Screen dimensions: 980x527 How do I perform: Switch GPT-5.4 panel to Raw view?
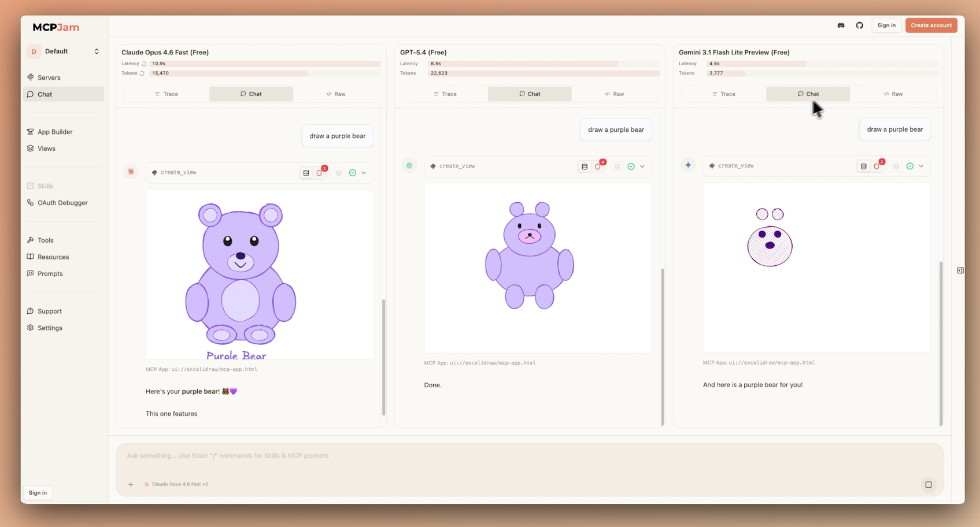tap(614, 94)
